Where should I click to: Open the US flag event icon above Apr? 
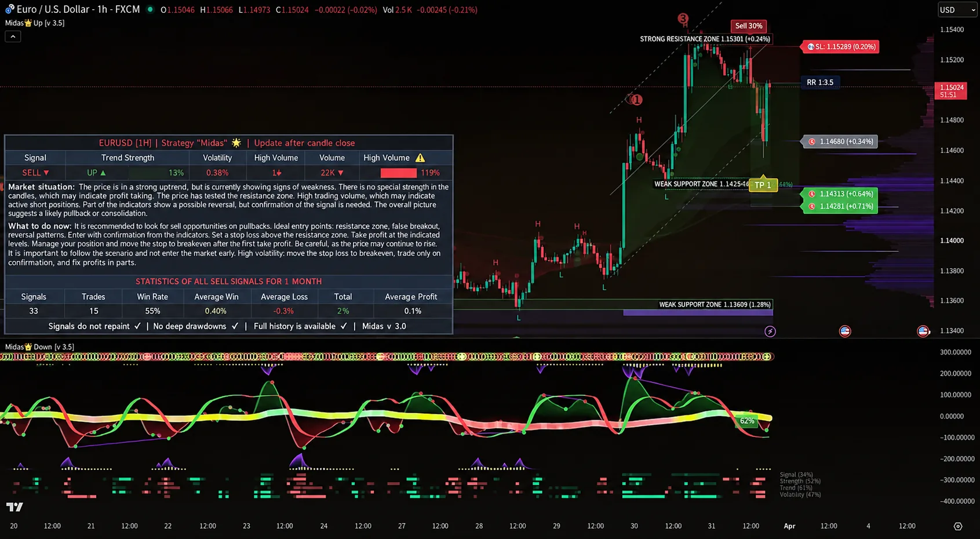pyautogui.click(x=845, y=332)
